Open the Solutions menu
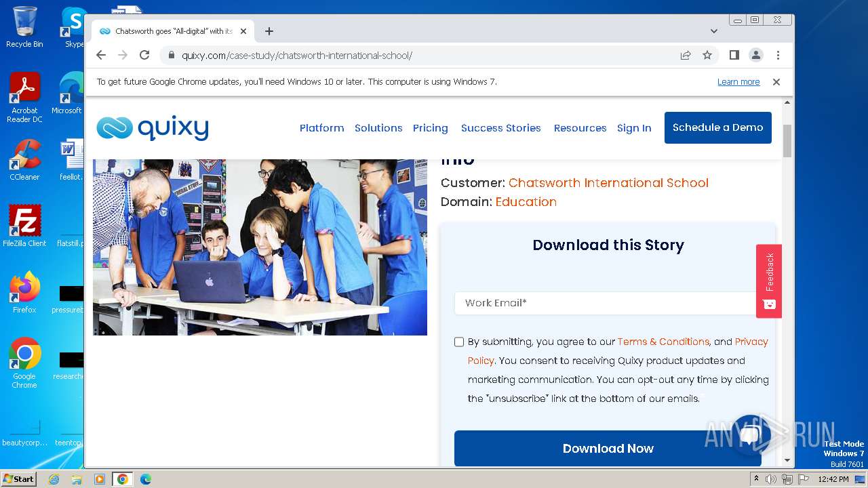The width and height of the screenshot is (868, 488). [378, 128]
